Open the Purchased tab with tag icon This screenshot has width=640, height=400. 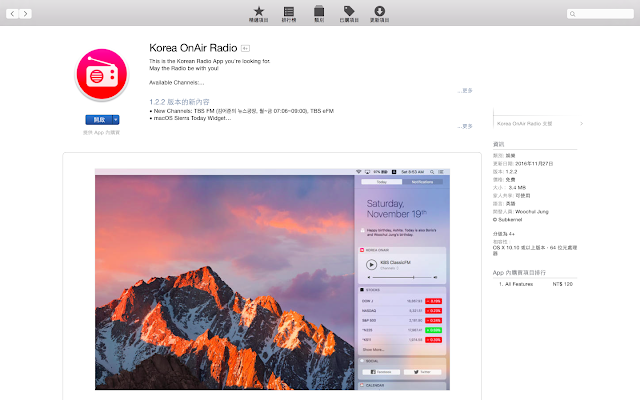(349, 14)
